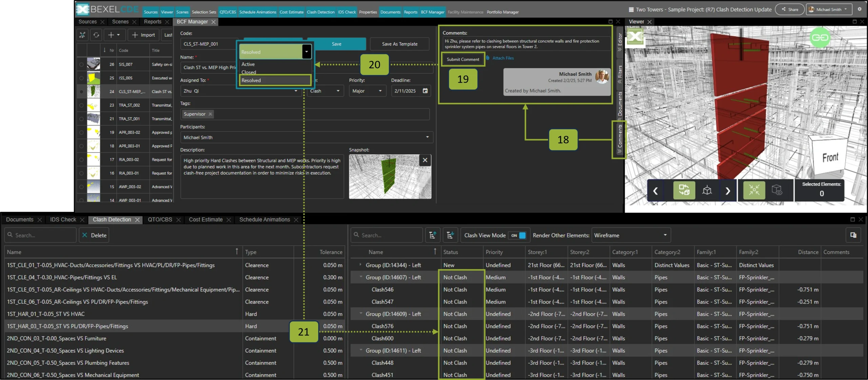Screen dimensions: 868x380
Task: Click the Share button
Action: click(790, 9)
